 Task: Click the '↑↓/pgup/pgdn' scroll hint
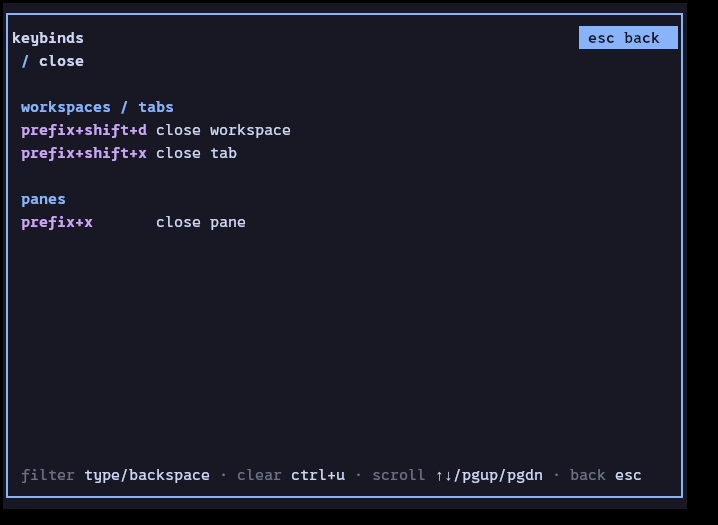[489, 475]
